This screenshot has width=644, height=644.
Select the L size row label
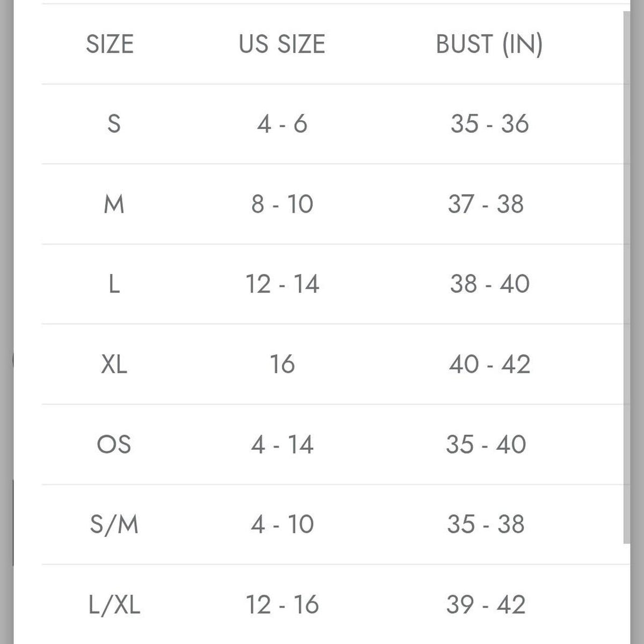114,284
